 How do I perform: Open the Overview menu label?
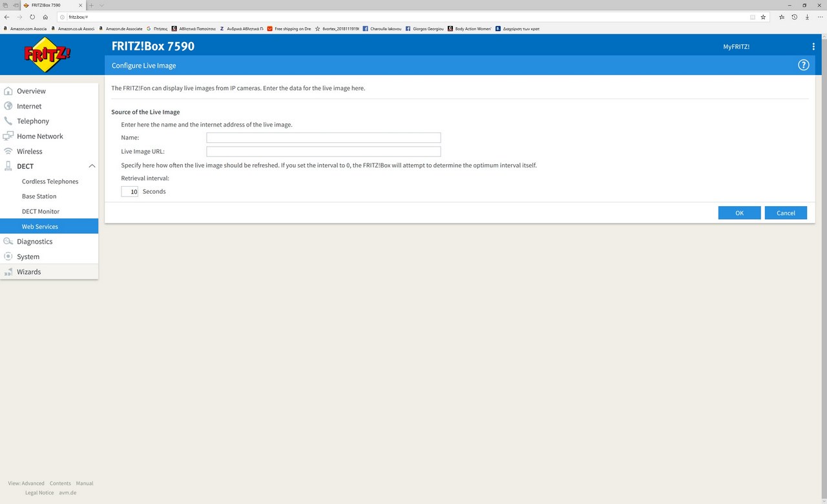click(31, 91)
